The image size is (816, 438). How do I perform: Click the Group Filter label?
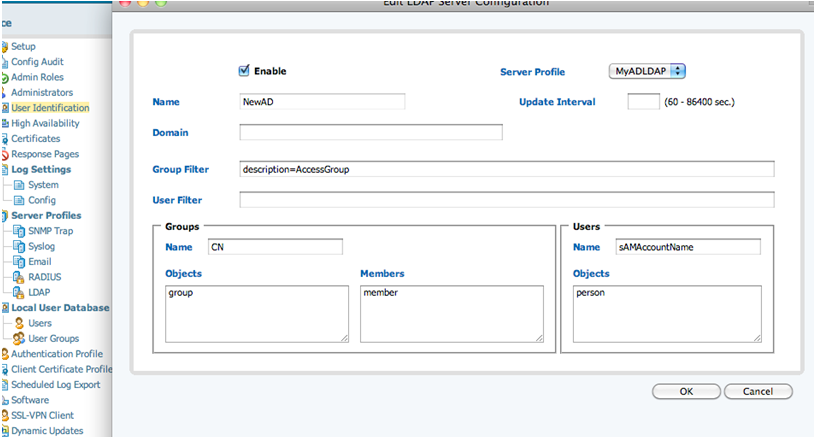[x=181, y=170]
